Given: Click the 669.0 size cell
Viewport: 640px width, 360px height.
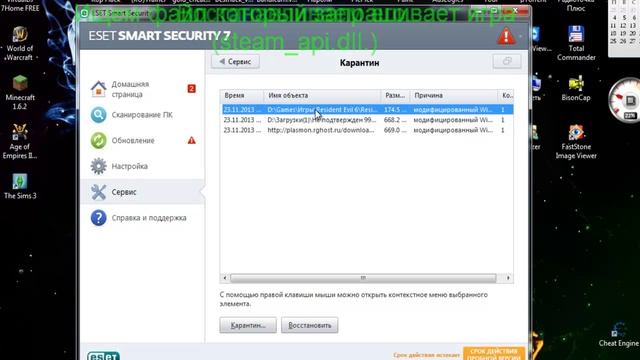Looking at the screenshot, I should (x=395, y=130).
